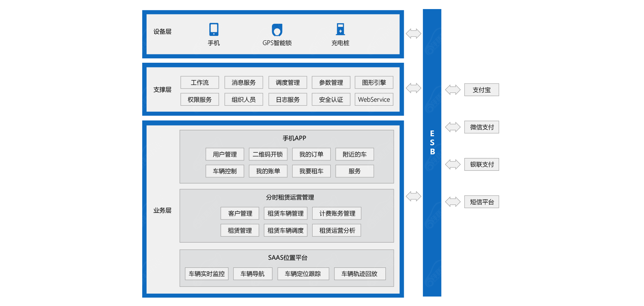644x306 pixels.
Task: Click the 租赁车辆调度 box
Action: (285, 231)
